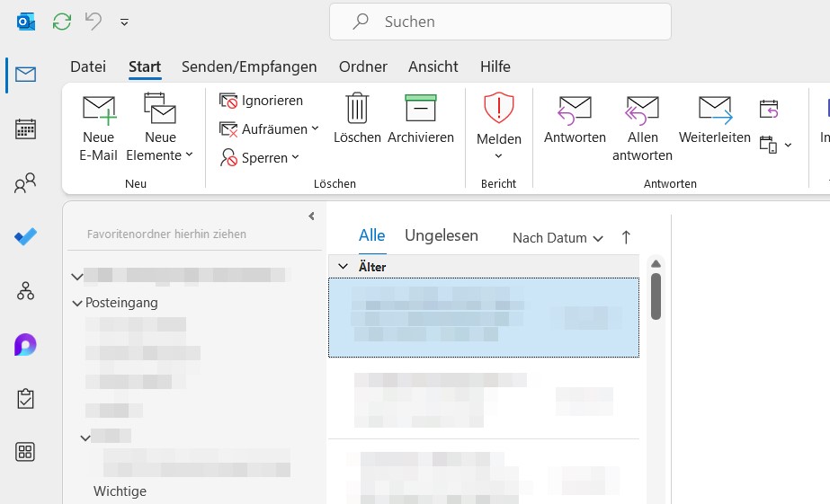Collapse the blurred subfolder above Wichtige

coord(85,438)
